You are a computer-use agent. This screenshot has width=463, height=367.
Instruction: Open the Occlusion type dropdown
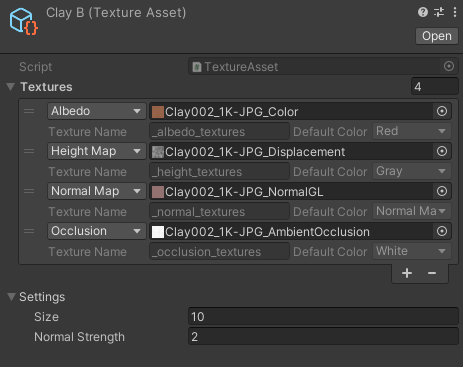pyautogui.click(x=97, y=231)
